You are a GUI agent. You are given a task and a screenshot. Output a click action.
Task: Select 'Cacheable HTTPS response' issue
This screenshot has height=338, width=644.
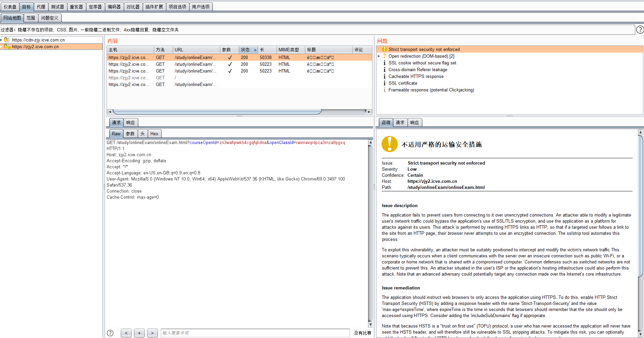416,76
